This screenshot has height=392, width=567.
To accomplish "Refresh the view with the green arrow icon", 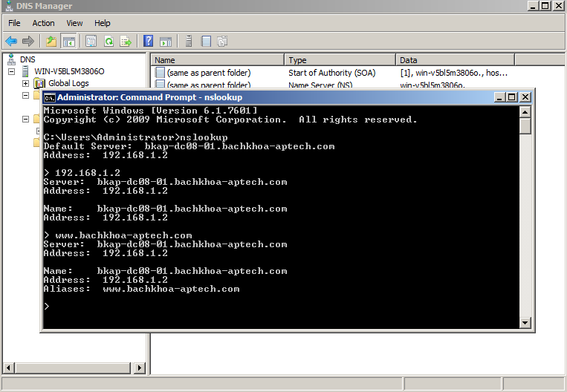I will pos(108,41).
